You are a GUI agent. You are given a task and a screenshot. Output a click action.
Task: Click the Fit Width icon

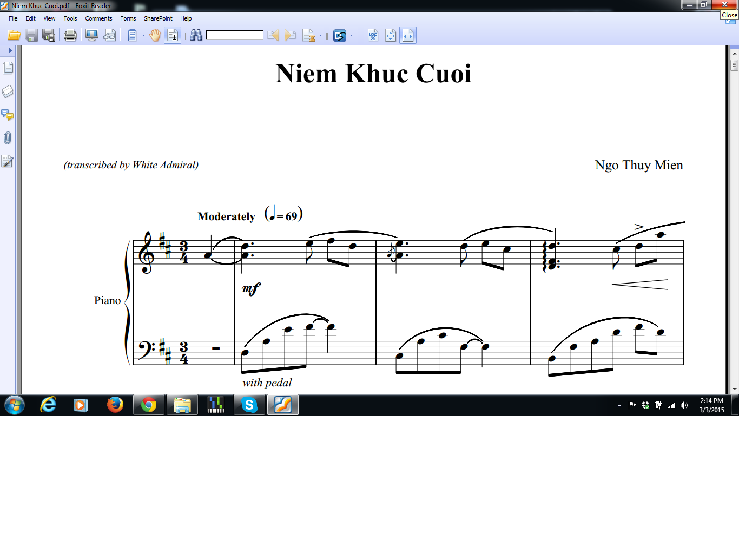pyautogui.click(x=408, y=36)
